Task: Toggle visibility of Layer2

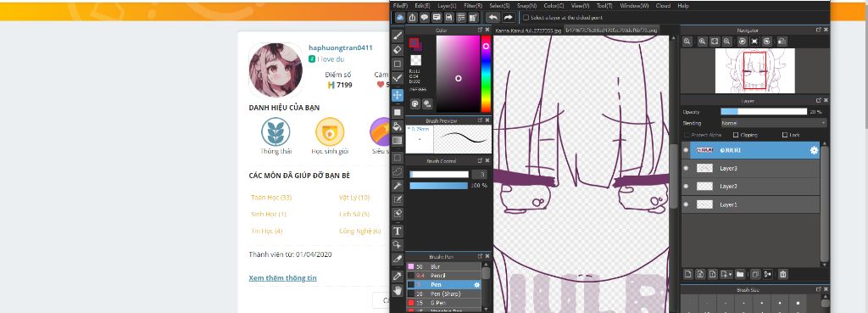Action: click(687, 186)
